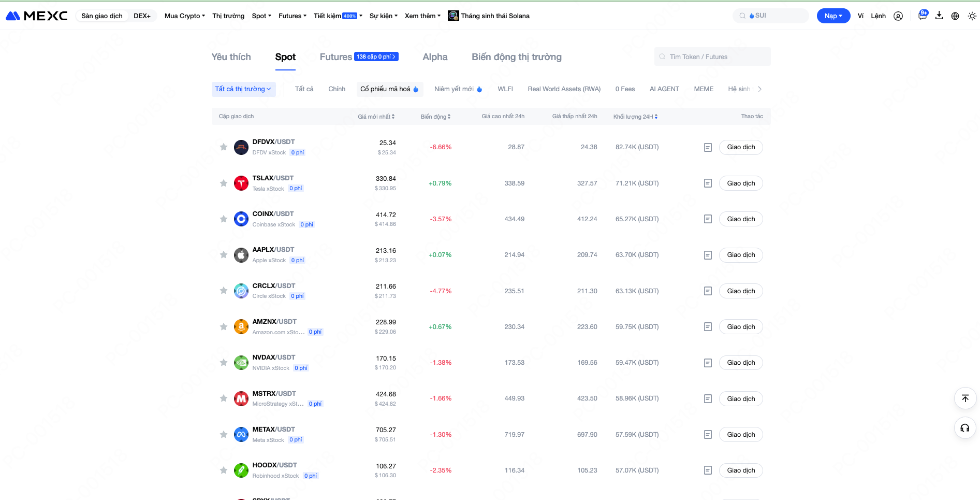Switch to Biến động thị trường tab
The image size is (980, 500).
(x=517, y=57)
